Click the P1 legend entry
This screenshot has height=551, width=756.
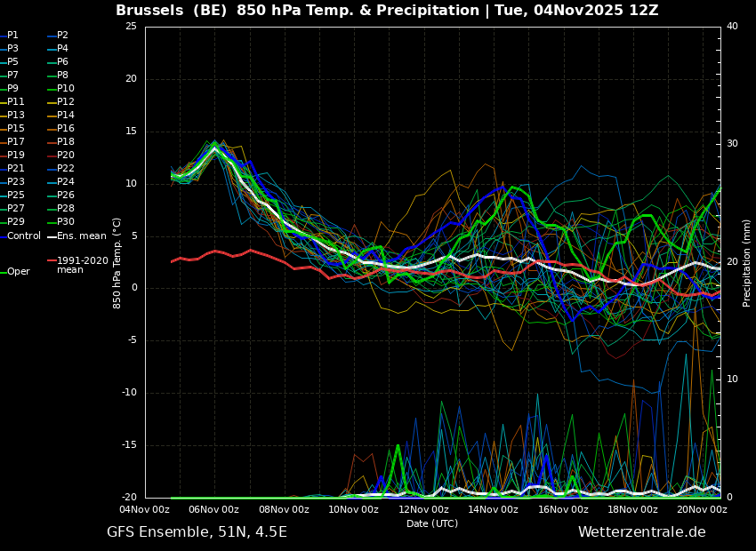click(12, 36)
